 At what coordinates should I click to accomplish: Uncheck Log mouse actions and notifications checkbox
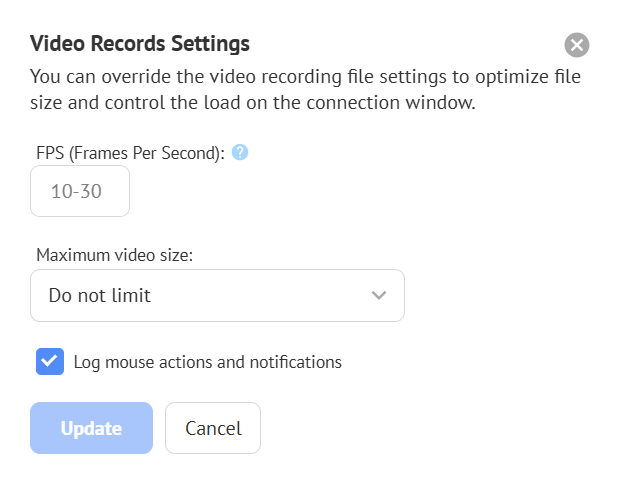pos(50,362)
